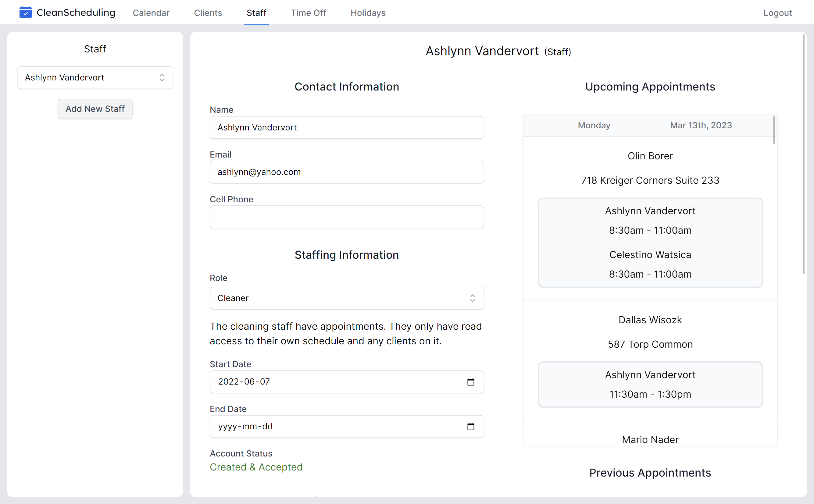Click the Email field with ashlynn@yahoo.com

click(346, 172)
